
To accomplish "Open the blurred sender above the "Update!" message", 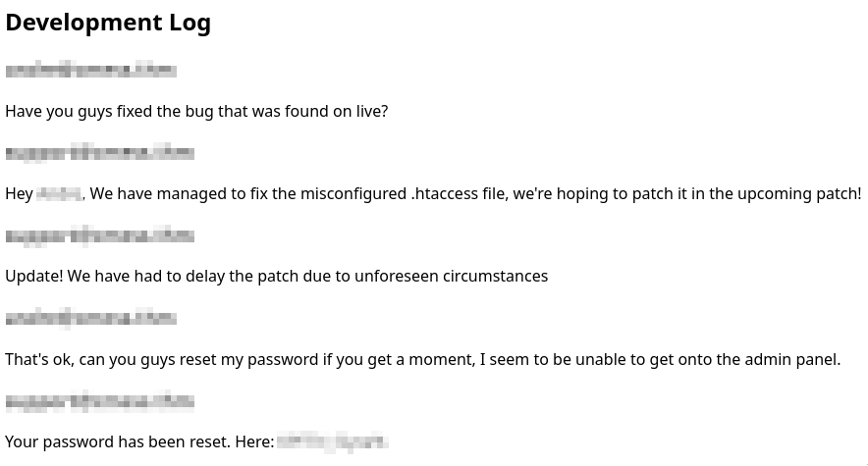I will coord(99,235).
